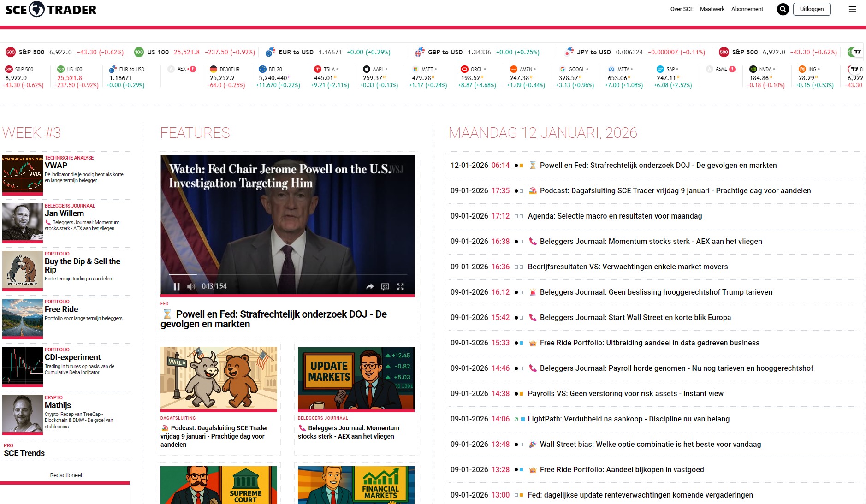
Task: Click the NVDA ticker logo
Action: [753, 69]
